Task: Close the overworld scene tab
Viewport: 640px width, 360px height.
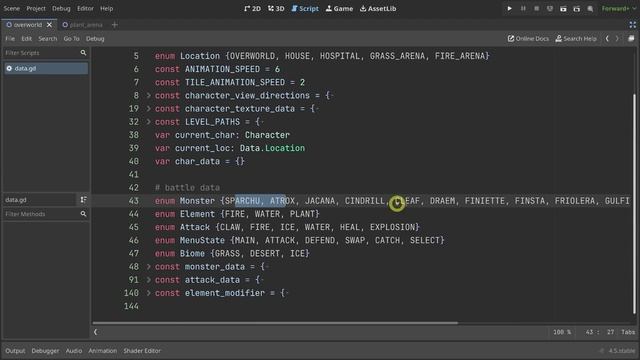Action: coord(49,24)
